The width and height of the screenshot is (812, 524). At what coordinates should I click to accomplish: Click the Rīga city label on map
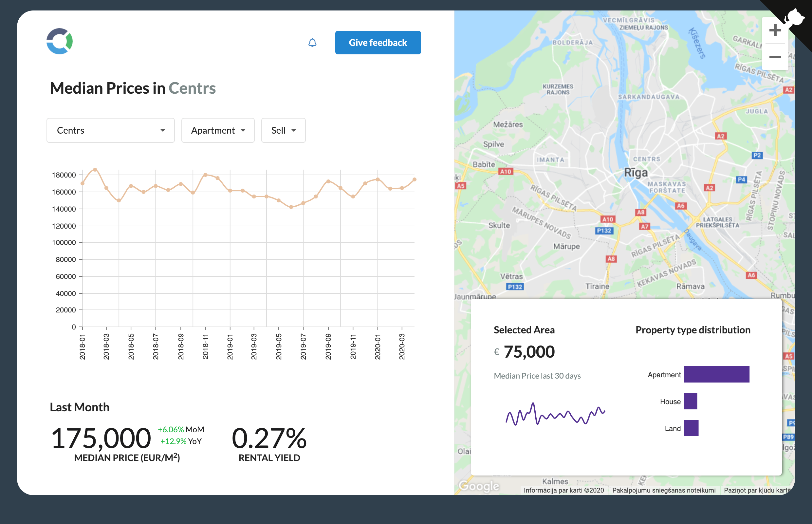point(636,173)
